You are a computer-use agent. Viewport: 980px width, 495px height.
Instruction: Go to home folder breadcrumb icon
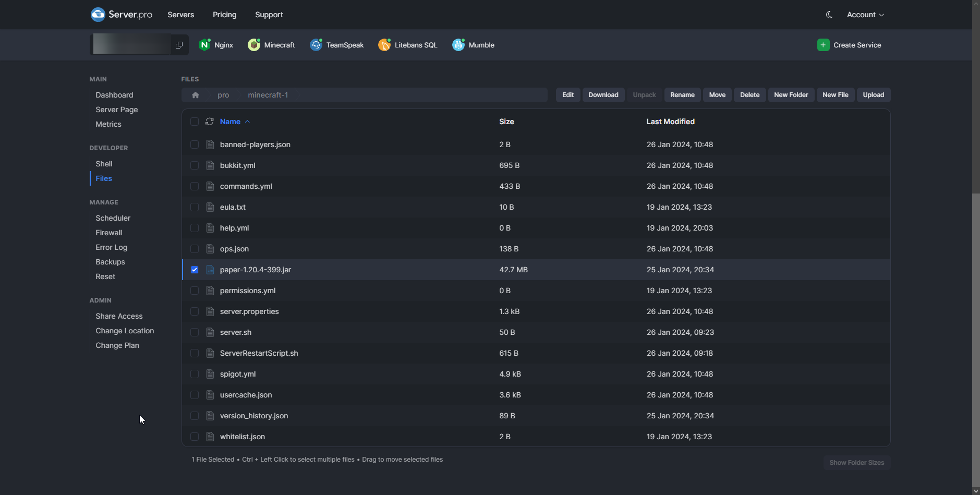click(x=196, y=95)
